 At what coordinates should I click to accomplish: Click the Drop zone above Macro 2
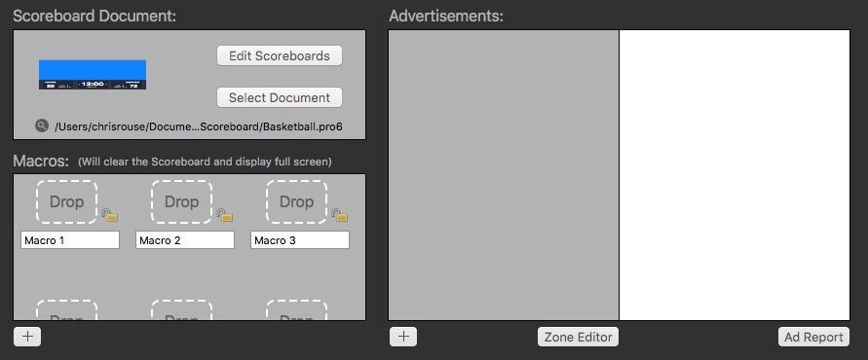point(181,201)
